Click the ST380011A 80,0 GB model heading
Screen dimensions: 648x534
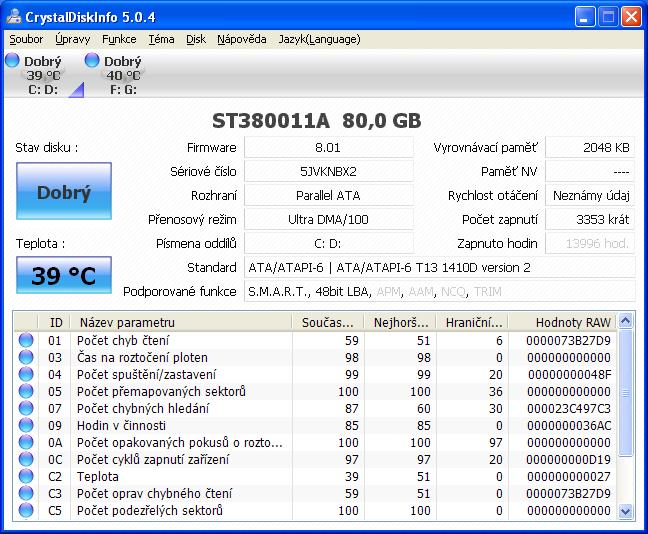(x=317, y=121)
